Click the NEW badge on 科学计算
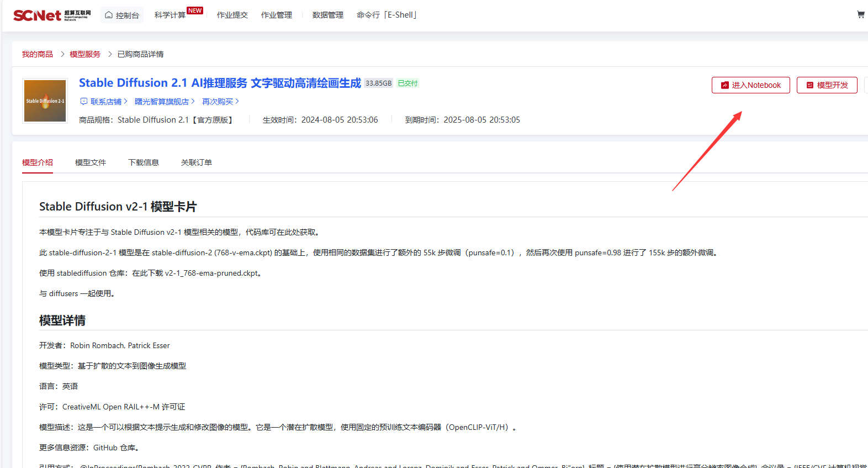868x468 pixels. [195, 10]
